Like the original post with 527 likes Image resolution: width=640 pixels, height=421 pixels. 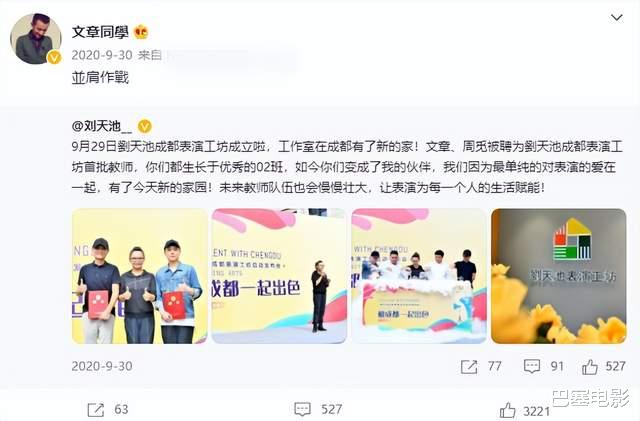coord(590,367)
